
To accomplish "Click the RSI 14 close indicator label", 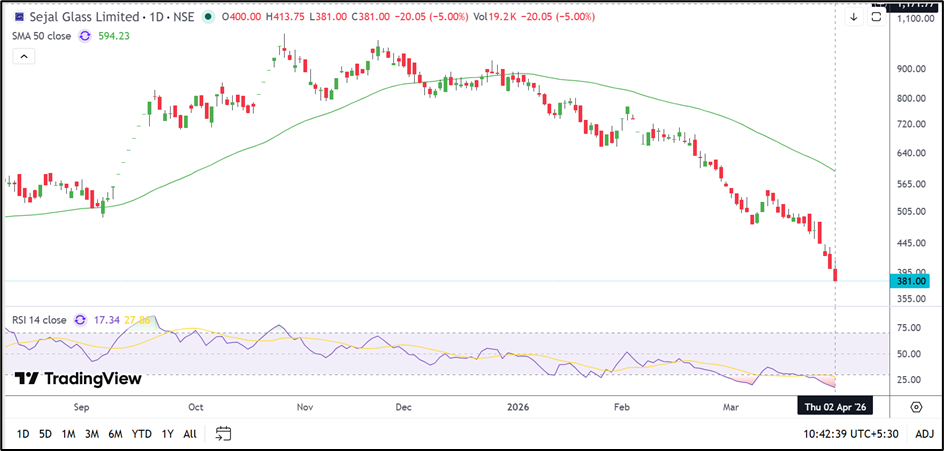I will coord(38,320).
